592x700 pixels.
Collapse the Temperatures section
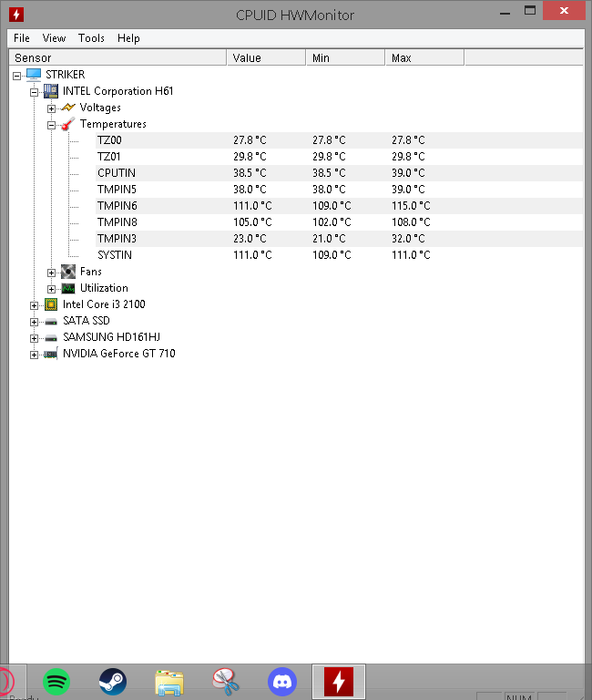pyautogui.click(x=51, y=126)
